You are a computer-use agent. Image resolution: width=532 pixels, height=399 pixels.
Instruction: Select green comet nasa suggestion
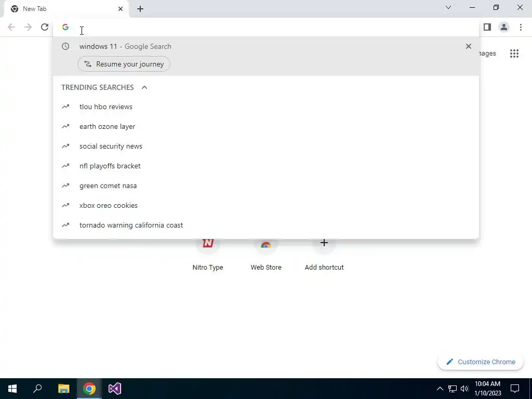pos(266,185)
